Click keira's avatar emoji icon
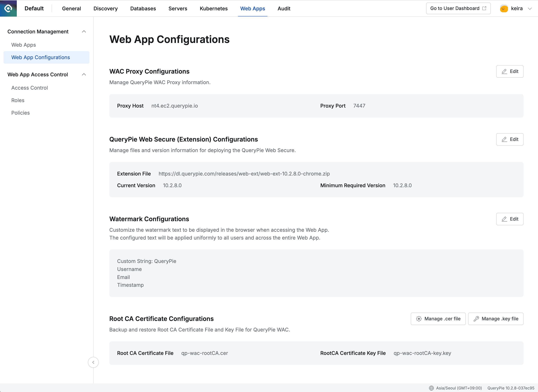The height and width of the screenshot is (392, 538). [x=504, y=8]
